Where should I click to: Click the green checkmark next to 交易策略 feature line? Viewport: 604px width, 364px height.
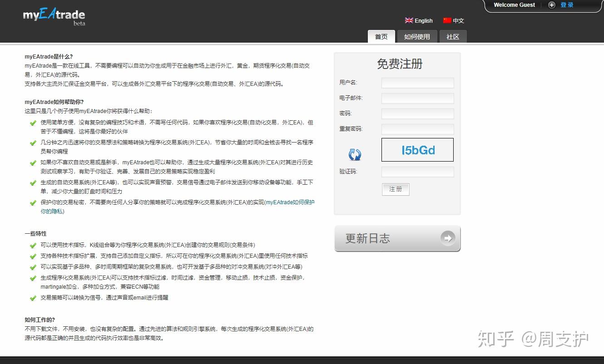33,297
